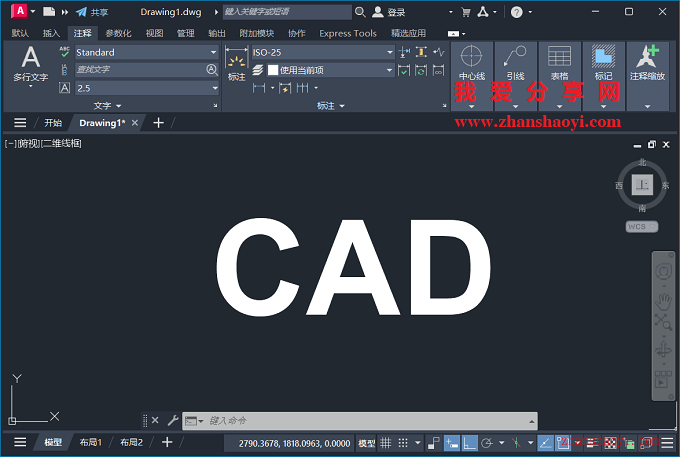Click the Table (表格) tool
Viewport: 680px width, 457px height.
[x=559, y=63]
